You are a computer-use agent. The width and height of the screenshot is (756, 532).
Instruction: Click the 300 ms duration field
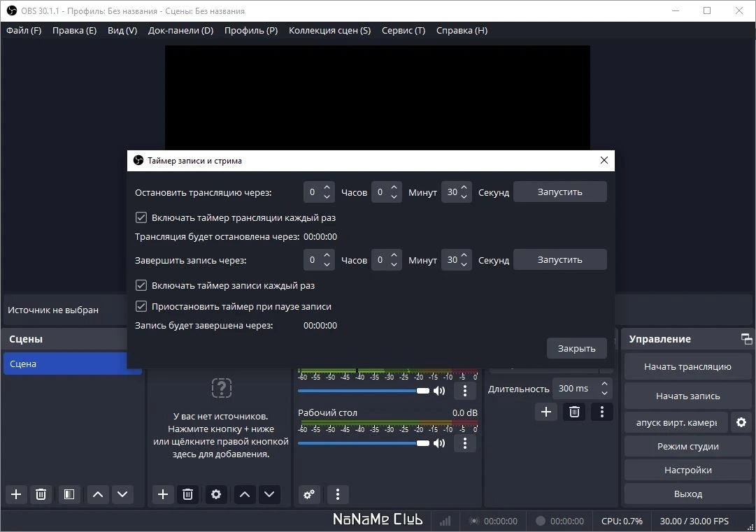click(582, 389)
